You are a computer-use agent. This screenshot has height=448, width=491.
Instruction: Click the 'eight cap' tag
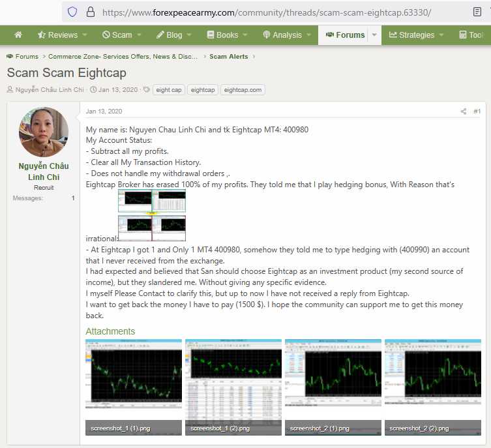click(169, 90)
